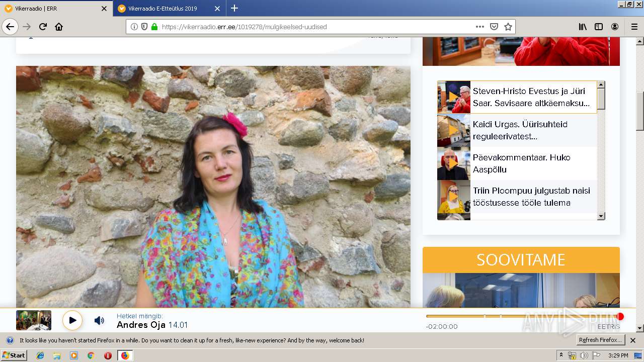
Task: Open Opera from taskbar
Action: point(108,355)
